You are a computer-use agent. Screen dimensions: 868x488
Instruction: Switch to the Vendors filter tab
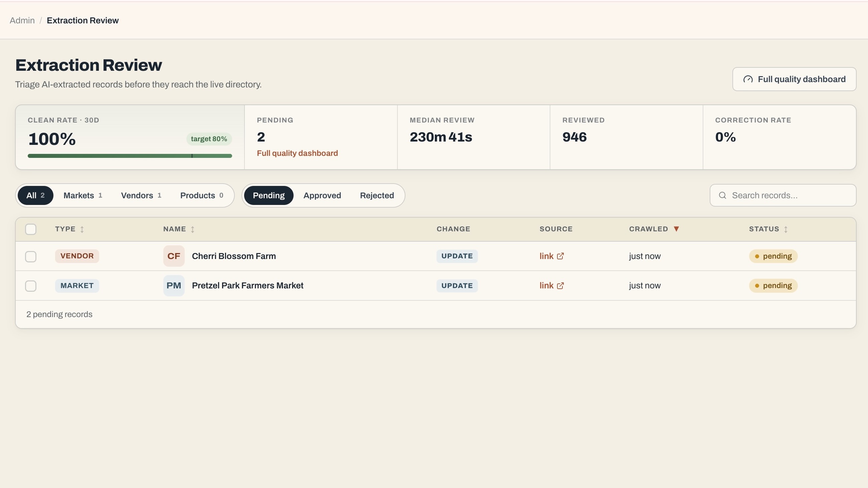tap(141, 195)
